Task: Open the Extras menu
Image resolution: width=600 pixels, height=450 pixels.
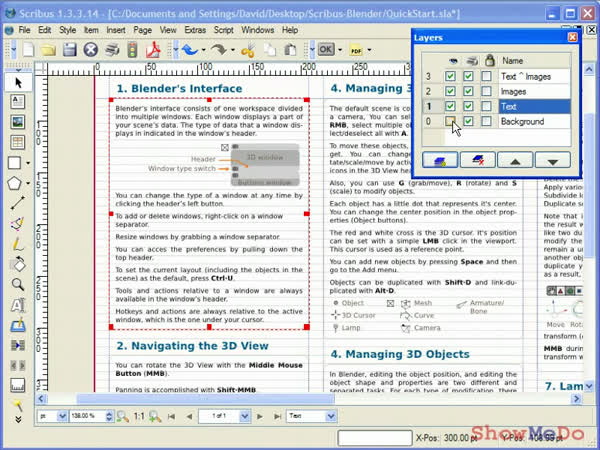Action: (195, 30)
